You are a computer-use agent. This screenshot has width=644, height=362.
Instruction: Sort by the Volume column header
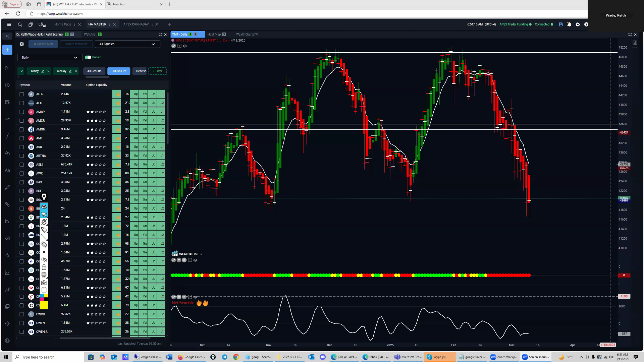point(66,85)
